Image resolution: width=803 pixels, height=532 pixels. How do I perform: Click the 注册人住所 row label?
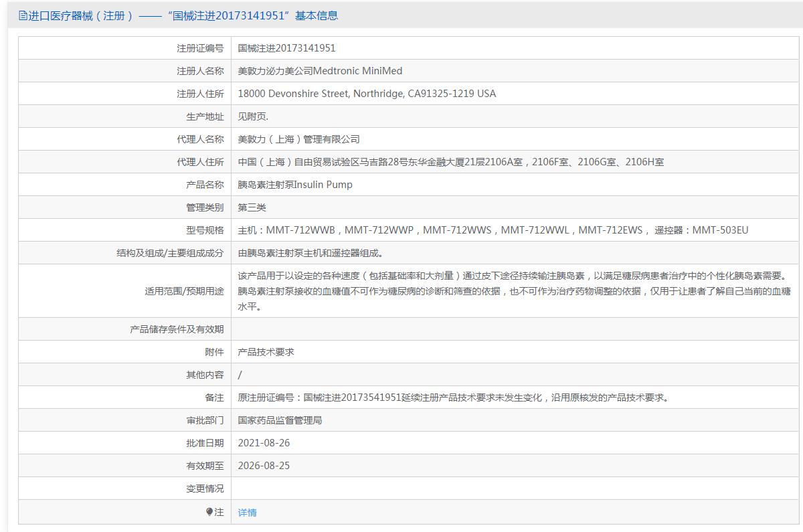200,94
